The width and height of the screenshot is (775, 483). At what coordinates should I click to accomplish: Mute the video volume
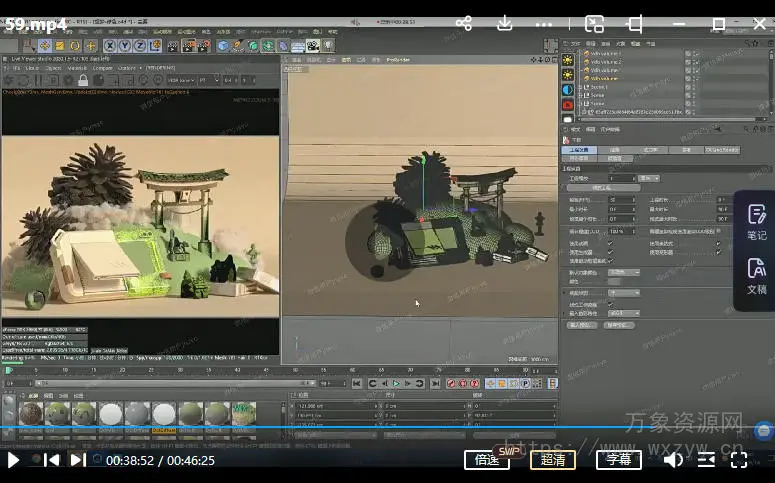[x=673, y=460]
